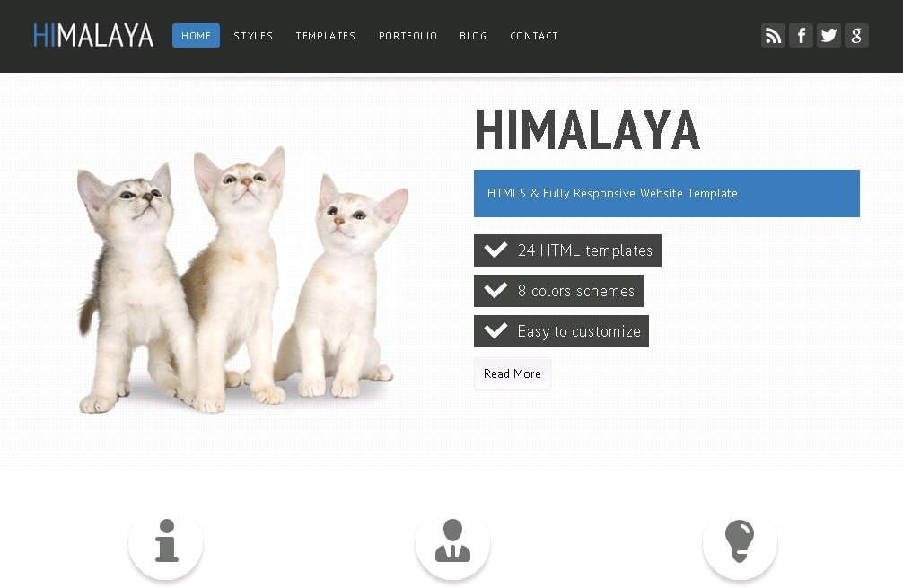Click the Himalaya logo in header
The image size is (903, 588).
pyautogui.click(x=93, y=36)
